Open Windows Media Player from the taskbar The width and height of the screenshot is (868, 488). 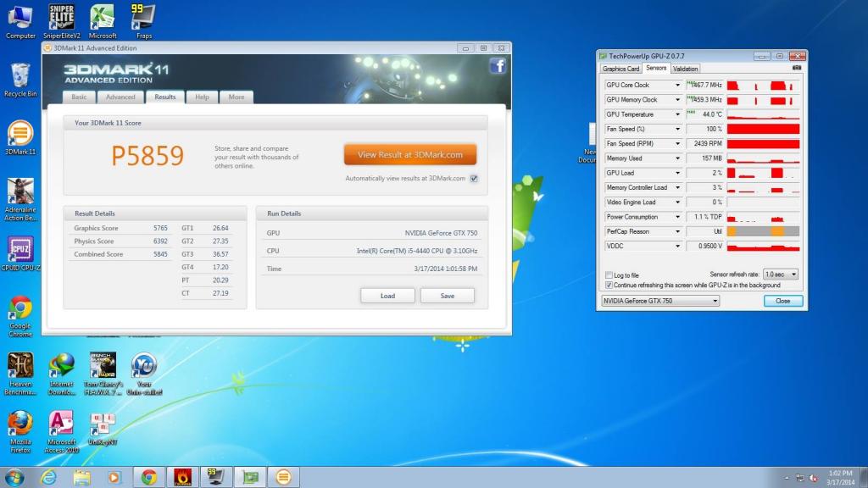[x=114, y=477]
